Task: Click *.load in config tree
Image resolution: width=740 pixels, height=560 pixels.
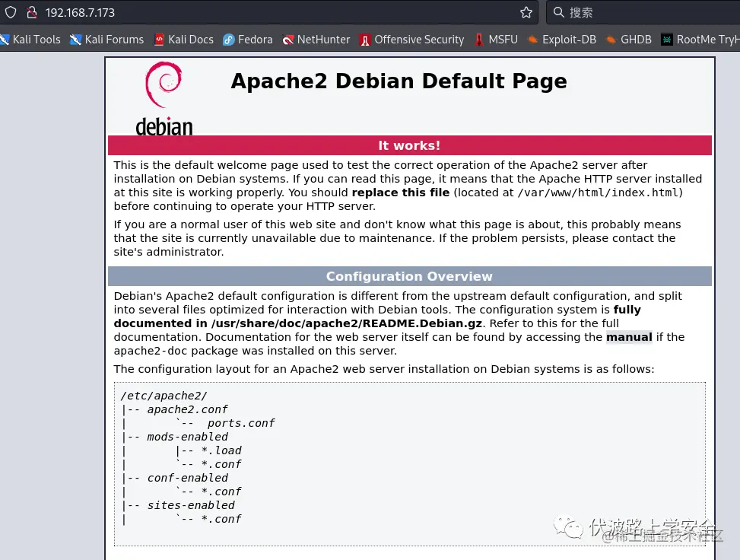Action: point(221,450)
